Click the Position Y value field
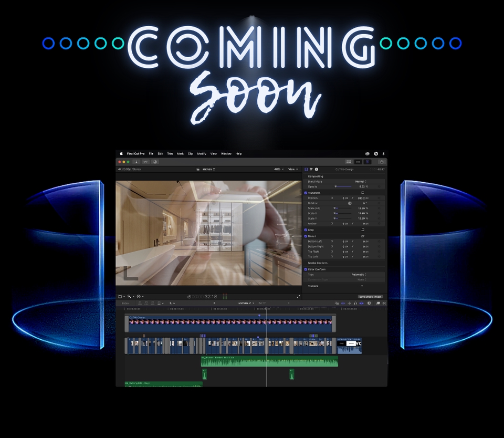504x438 pixels. pos(363,198)
